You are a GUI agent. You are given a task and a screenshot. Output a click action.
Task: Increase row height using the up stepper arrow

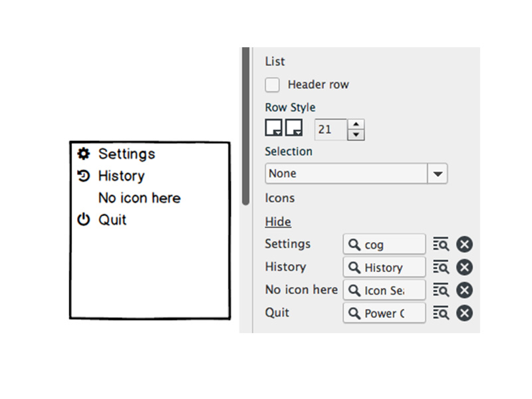coord(356,125)
